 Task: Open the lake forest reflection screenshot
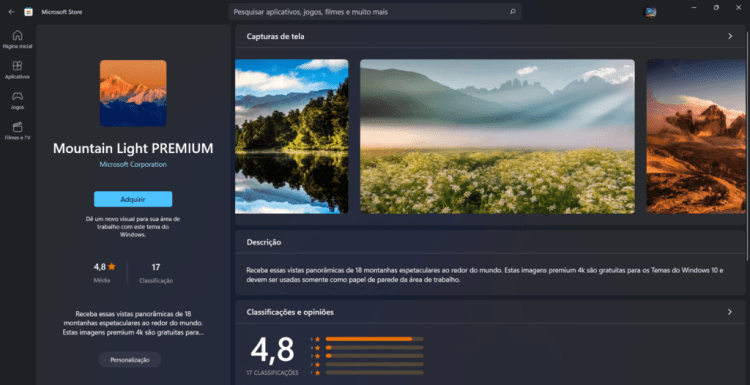(292, 136)
